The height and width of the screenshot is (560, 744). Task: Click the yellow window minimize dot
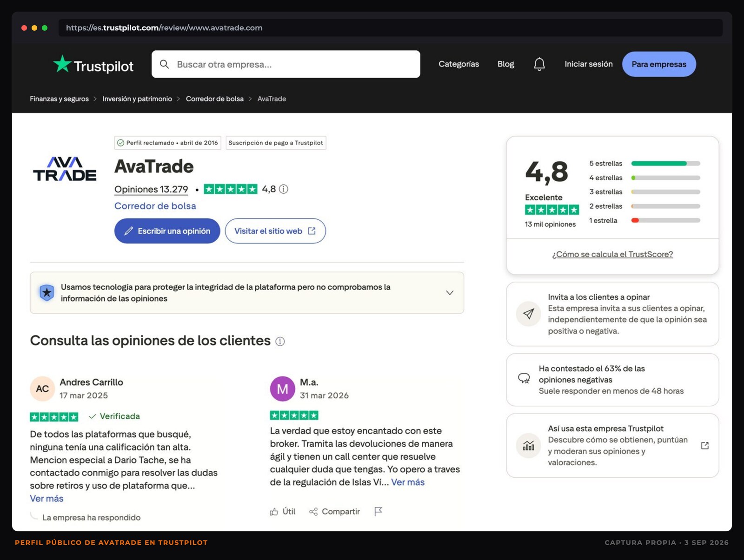[x=34, y=28]
